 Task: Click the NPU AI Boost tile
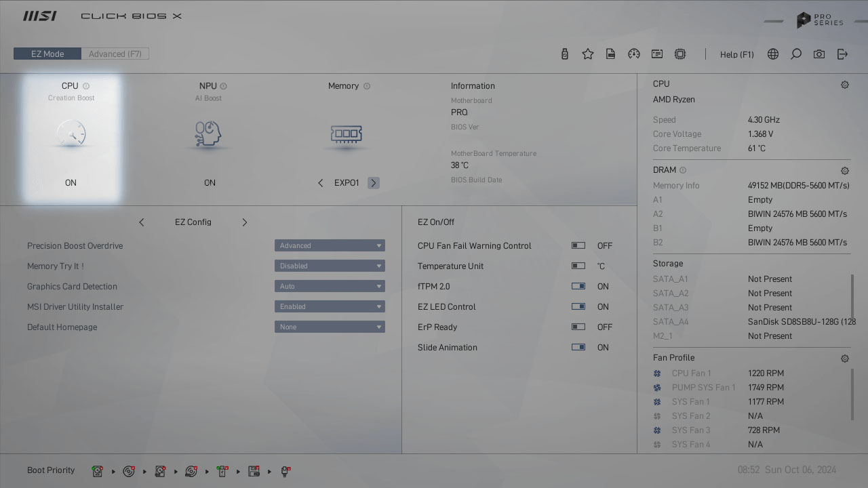point(210,134)
